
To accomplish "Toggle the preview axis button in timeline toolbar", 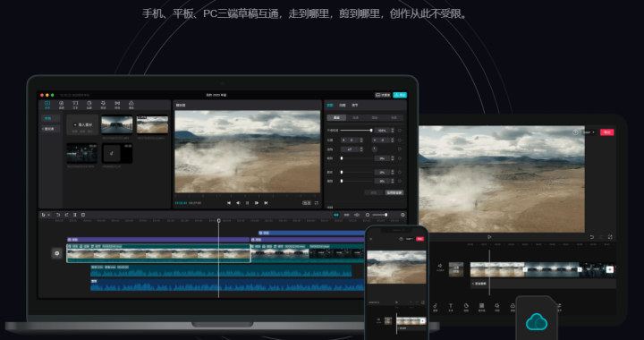I will (x=357, y=215).
